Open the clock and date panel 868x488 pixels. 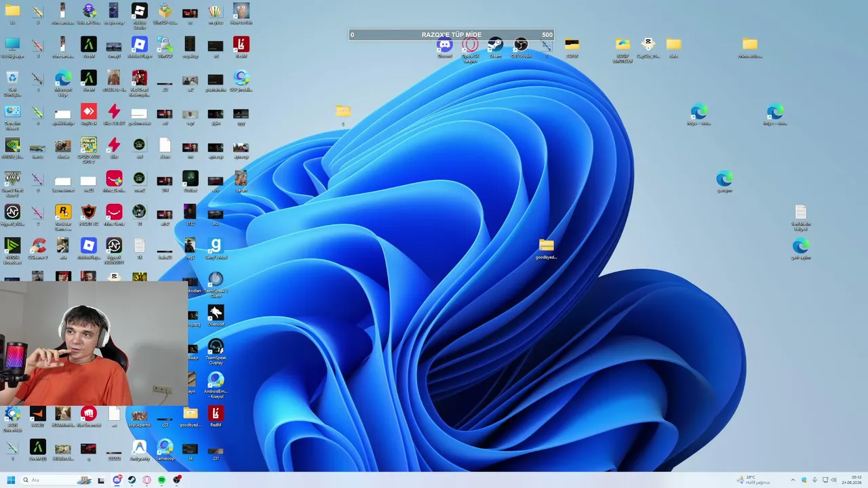click(x=852, y=480)
